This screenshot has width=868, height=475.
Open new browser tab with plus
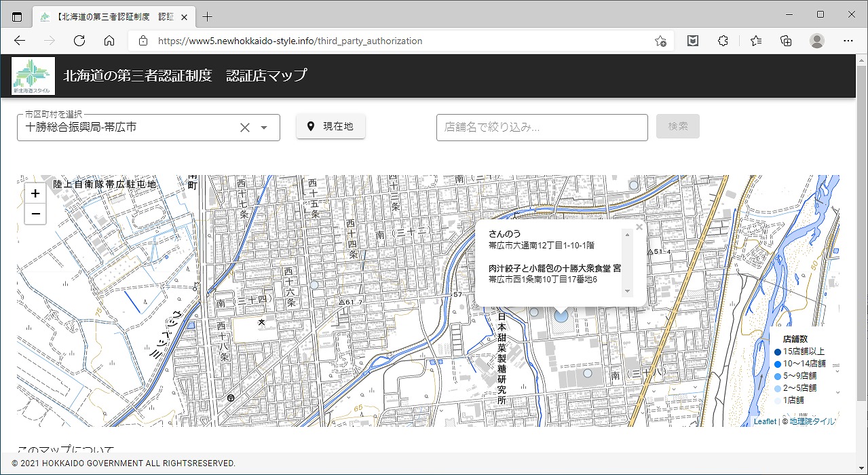click(208, 16)
